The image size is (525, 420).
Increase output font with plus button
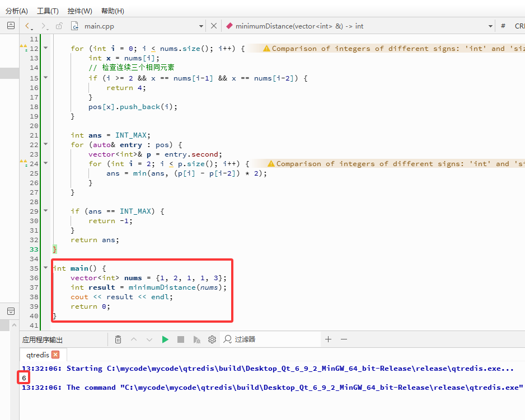coord(328,339)
